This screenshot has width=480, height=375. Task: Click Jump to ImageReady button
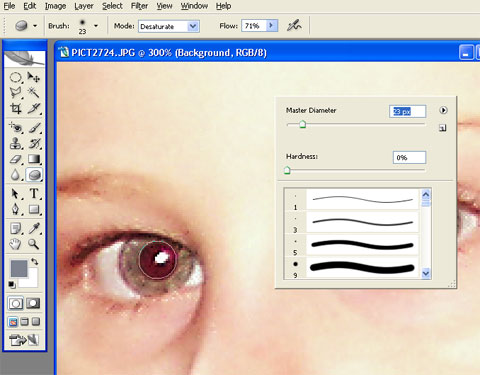(x=25, y=340)
